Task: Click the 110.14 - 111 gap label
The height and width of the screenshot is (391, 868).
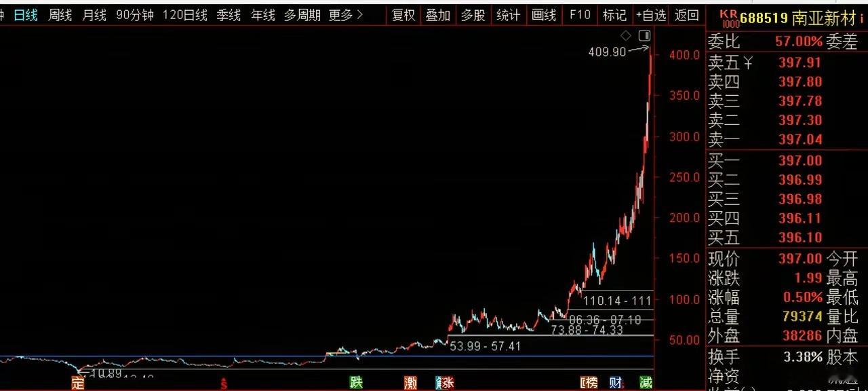Action: [616, 300]
